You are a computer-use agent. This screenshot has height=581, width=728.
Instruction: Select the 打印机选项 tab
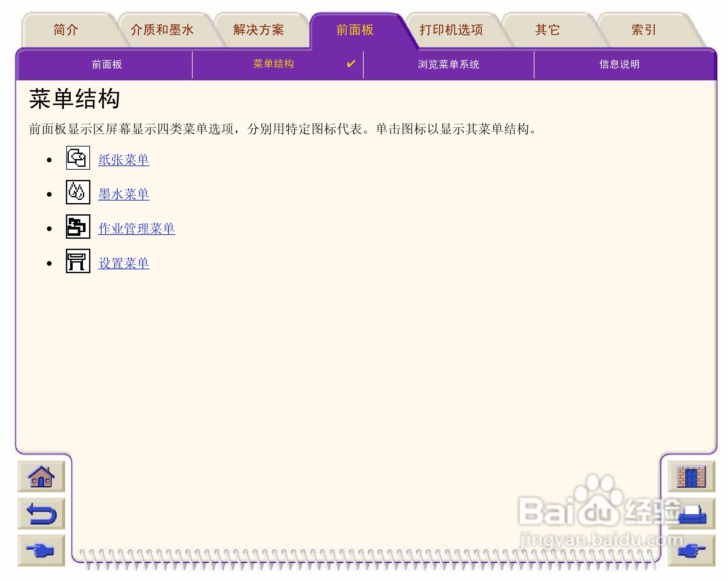coord(451,30)
